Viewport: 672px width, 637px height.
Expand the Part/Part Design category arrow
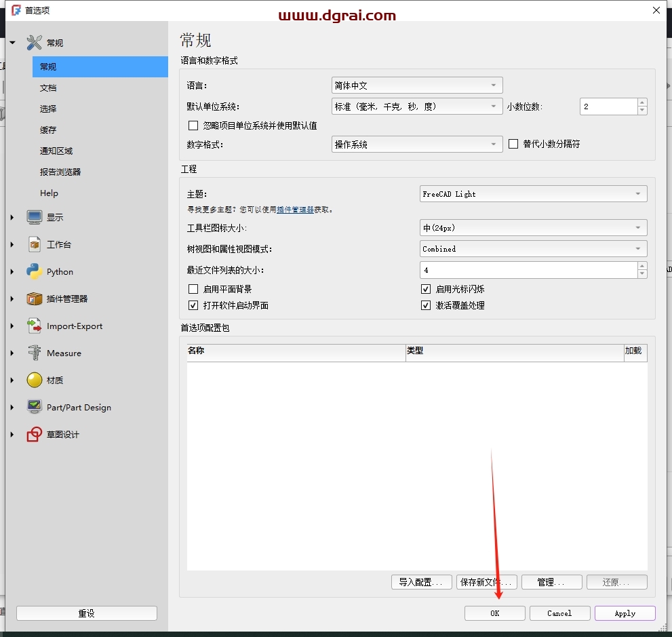[12, 407]
